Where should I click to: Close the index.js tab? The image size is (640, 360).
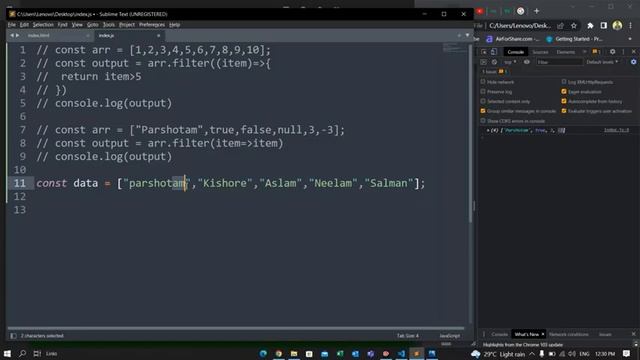[x=158, y=36]
